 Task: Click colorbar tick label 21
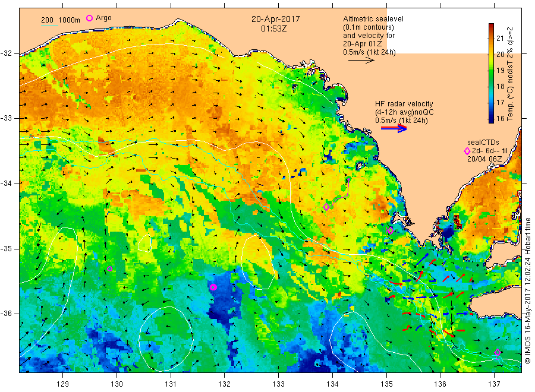click(500, 38)
